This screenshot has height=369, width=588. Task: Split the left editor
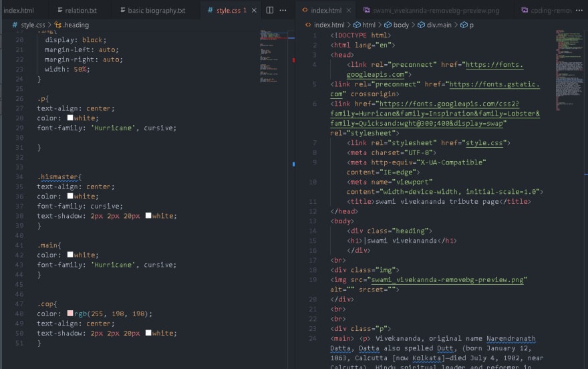click(x=270, y=10)
